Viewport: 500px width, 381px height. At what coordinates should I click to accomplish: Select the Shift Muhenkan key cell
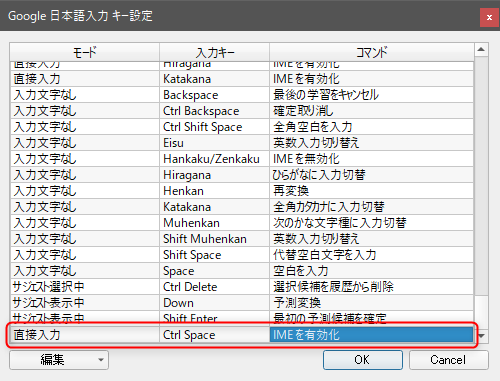click(x=214, y=239)
